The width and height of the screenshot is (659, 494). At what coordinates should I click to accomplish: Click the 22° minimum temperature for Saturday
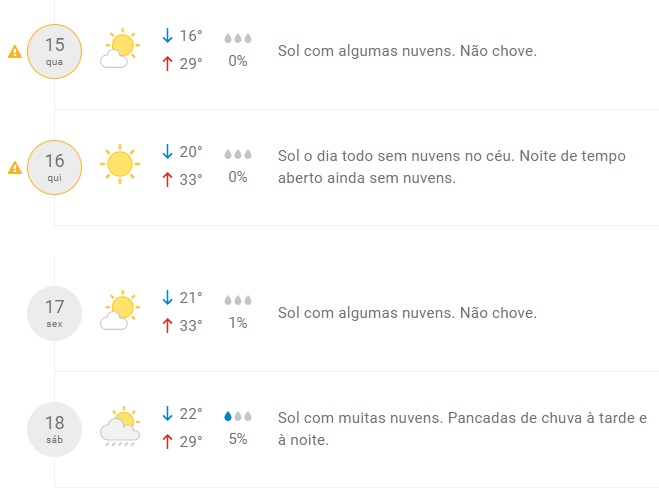tap(190, 413)
